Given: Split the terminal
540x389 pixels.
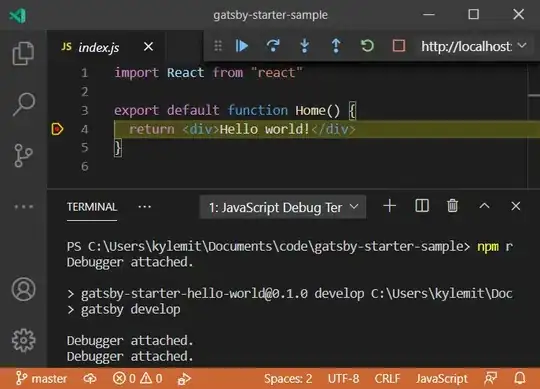Looking at the screenshot, I should click(422, 206).
